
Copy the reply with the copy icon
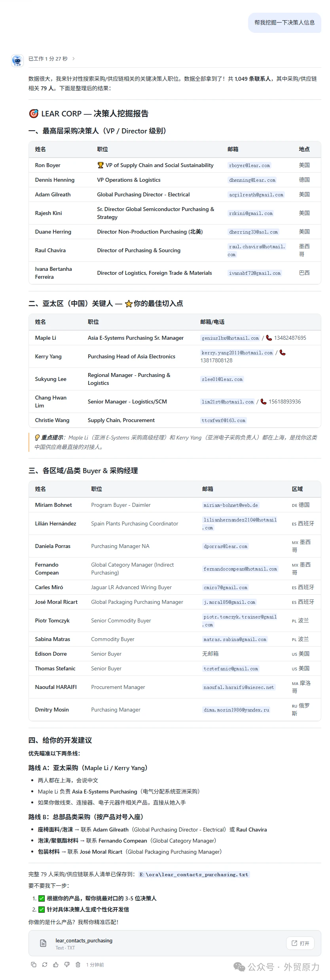point(34,965)
